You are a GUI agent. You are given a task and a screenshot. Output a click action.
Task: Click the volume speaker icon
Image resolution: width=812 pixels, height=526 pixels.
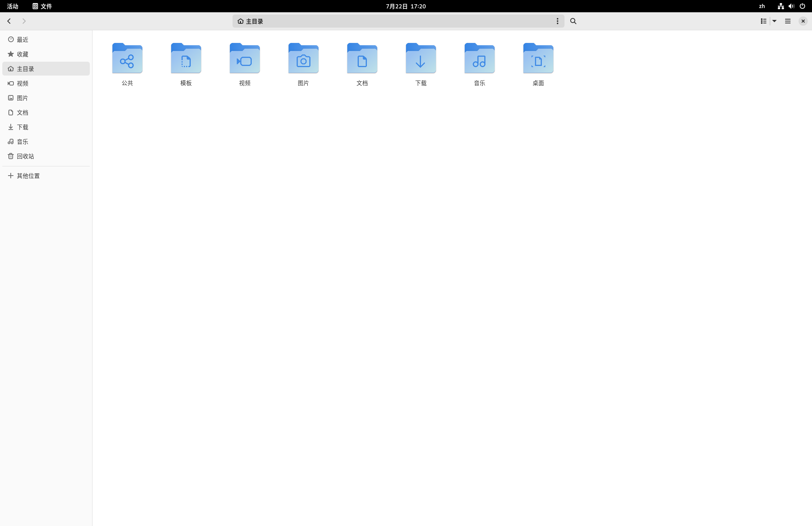[791, 6]
